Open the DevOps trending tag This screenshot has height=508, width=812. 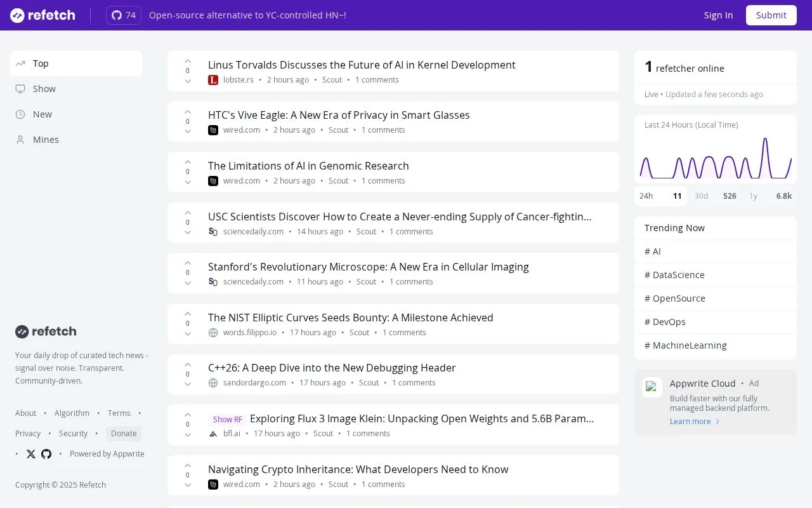(x=716, y=322)
